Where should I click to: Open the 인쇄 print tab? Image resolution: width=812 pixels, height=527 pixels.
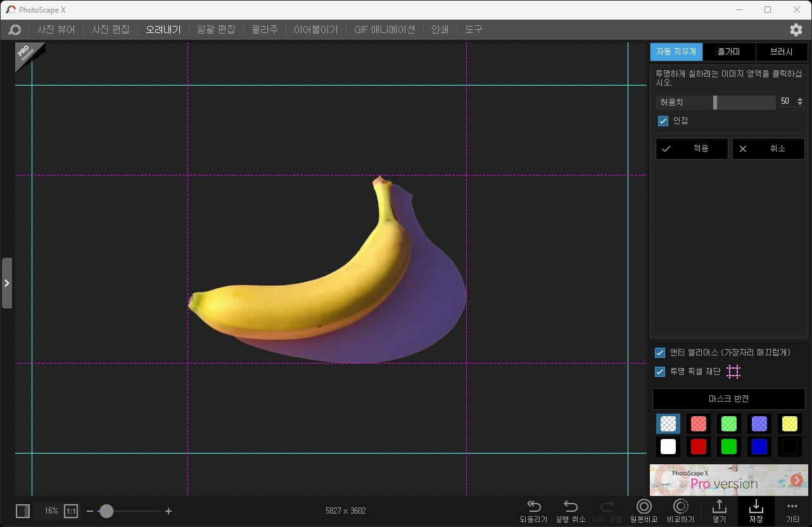(x=440, y=30)
